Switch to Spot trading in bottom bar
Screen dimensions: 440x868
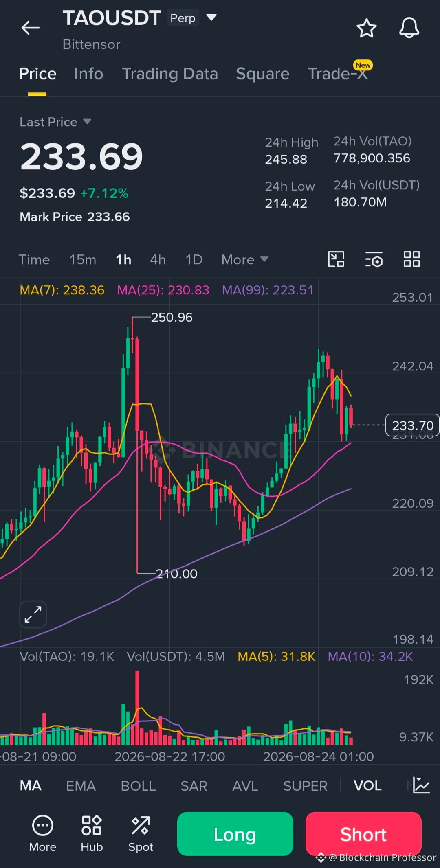(141, 834)
